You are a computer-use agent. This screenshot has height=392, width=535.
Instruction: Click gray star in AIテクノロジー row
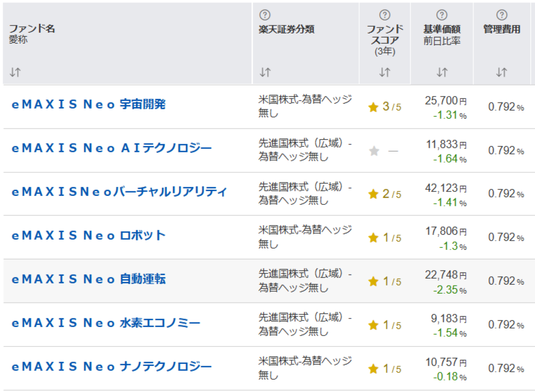coord(374,151)
